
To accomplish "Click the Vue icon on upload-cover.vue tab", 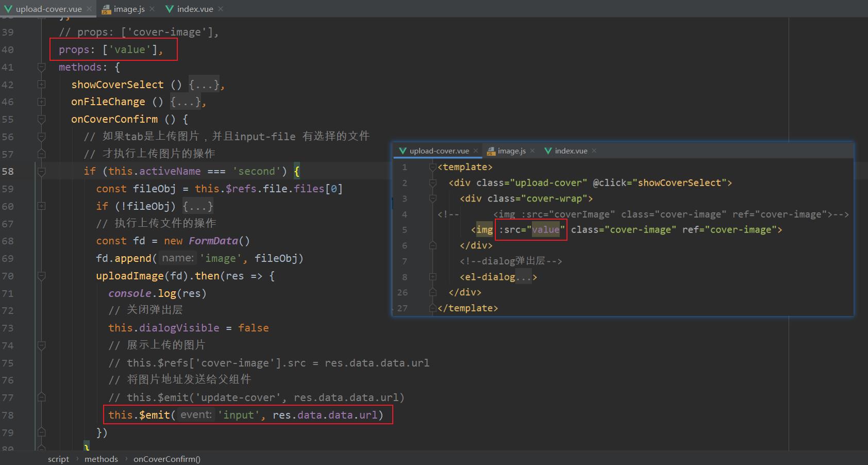I will [8, 9].
